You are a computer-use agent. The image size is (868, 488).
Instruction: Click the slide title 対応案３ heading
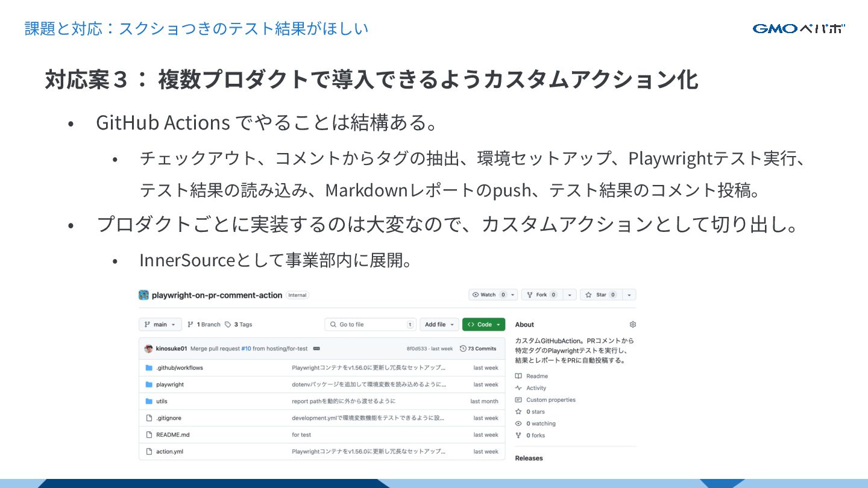coord(371,80)
